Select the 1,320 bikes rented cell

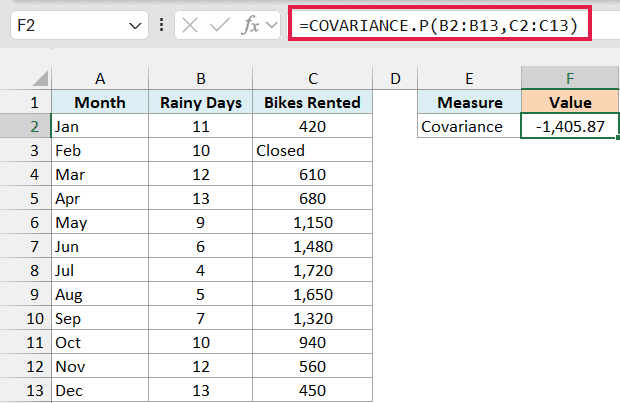pyautogui.click(x=312, y=319)
